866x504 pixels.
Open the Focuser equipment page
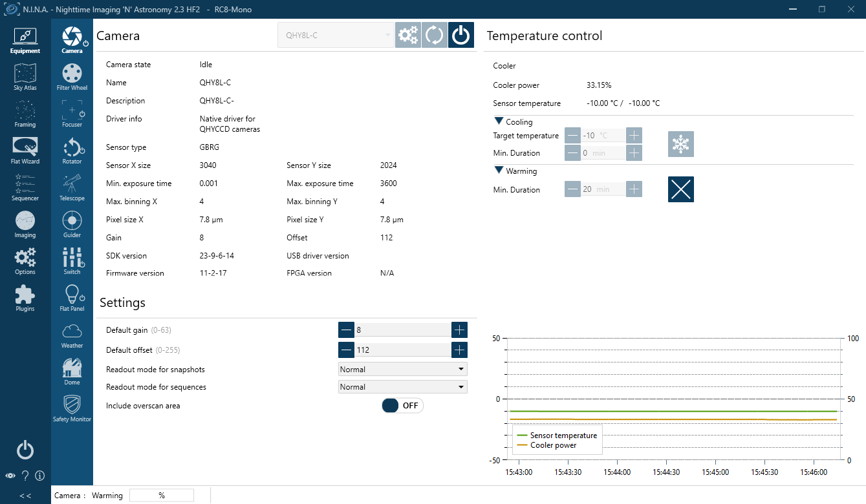tap(72, 113)
